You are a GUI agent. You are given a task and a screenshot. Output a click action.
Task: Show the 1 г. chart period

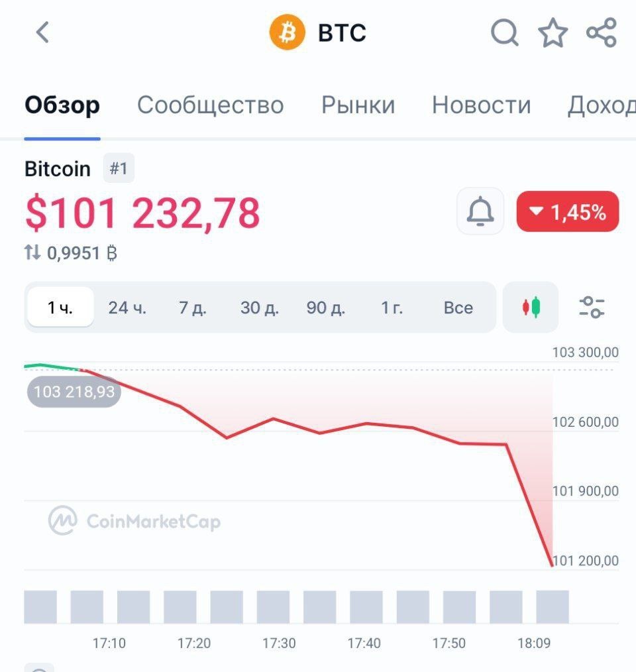click(x=392, y=308)
